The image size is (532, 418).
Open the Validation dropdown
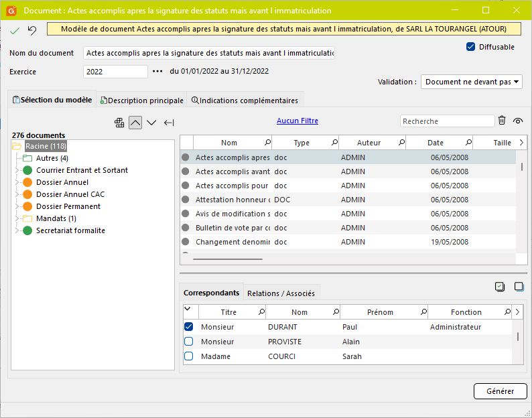(x=472, y=82)
